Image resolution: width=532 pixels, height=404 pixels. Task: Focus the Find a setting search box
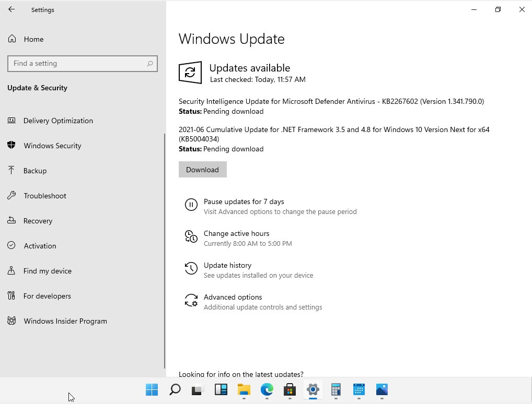(x=83, y=63)
